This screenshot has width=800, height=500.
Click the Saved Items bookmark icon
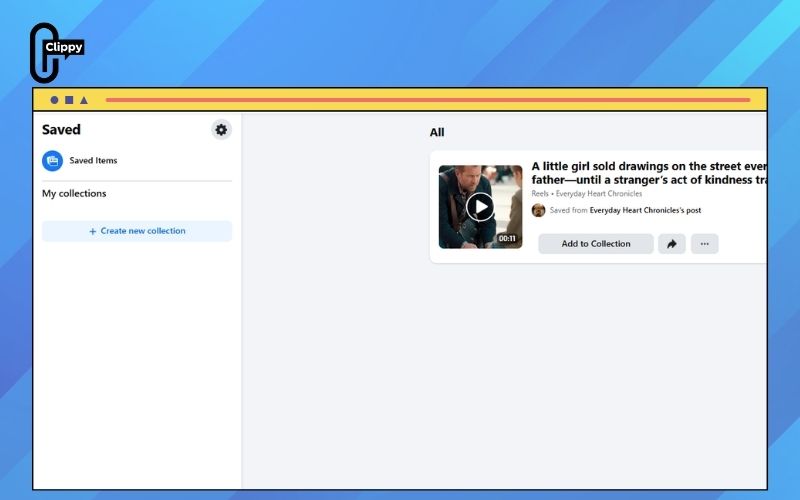pyautogui.click(x=53, y=161)
